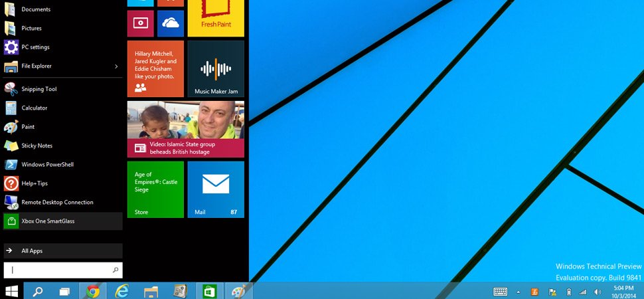
Task: Launch Music Maker Jam tile
Action: tap(216, 68)
